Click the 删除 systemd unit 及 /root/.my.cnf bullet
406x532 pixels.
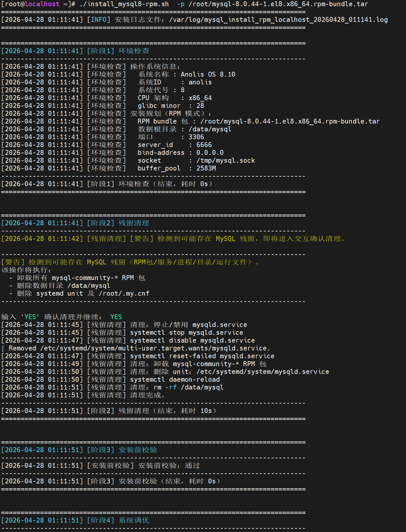(79, 293)
